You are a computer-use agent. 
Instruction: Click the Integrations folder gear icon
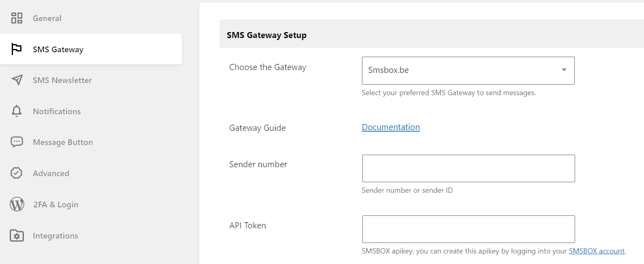coord(17,235)
